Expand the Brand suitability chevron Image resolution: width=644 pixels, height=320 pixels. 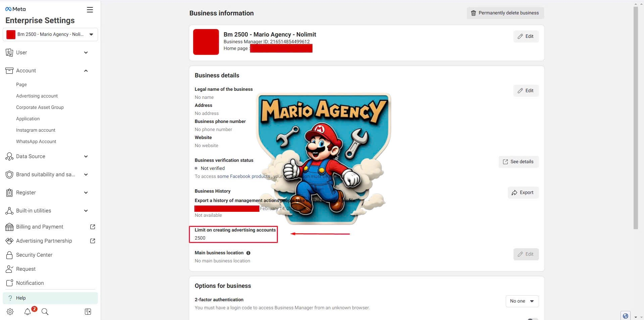pos(86,175)
